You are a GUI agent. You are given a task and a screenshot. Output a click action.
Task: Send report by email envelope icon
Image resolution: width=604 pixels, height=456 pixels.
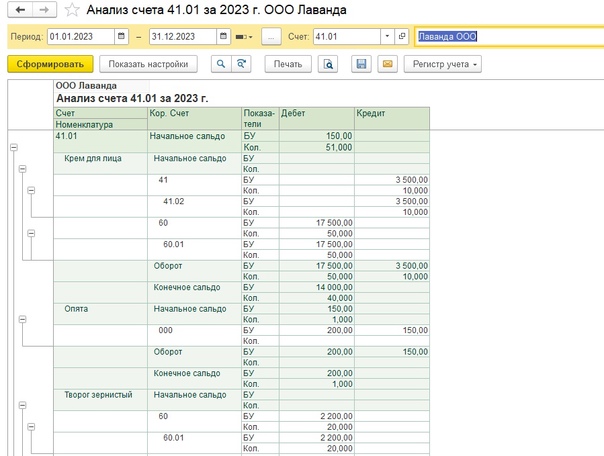388,64
